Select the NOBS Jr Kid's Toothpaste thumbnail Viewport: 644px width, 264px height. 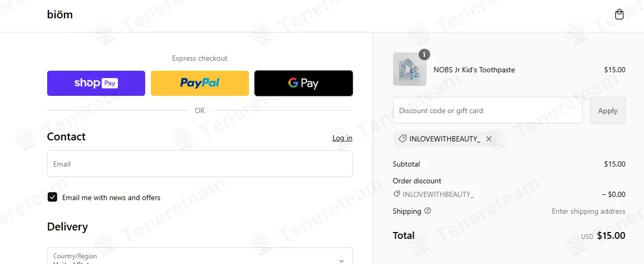pyautogui.click(x=409, y=70)
